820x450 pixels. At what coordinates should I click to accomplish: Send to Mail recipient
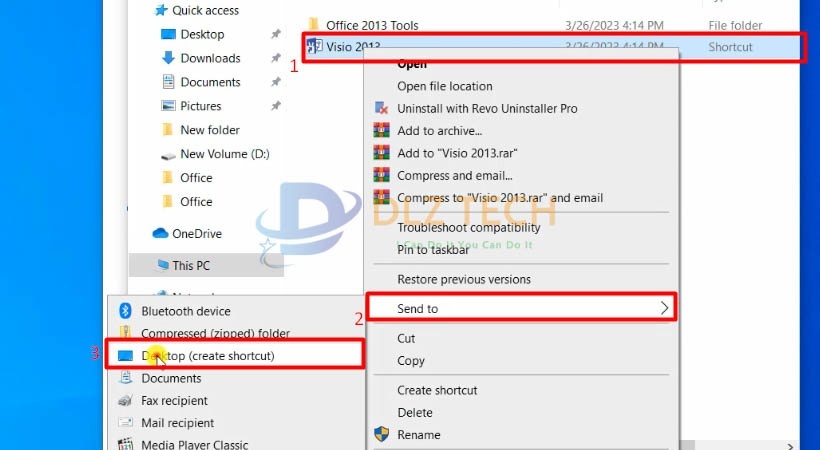[x=177, y=423]
